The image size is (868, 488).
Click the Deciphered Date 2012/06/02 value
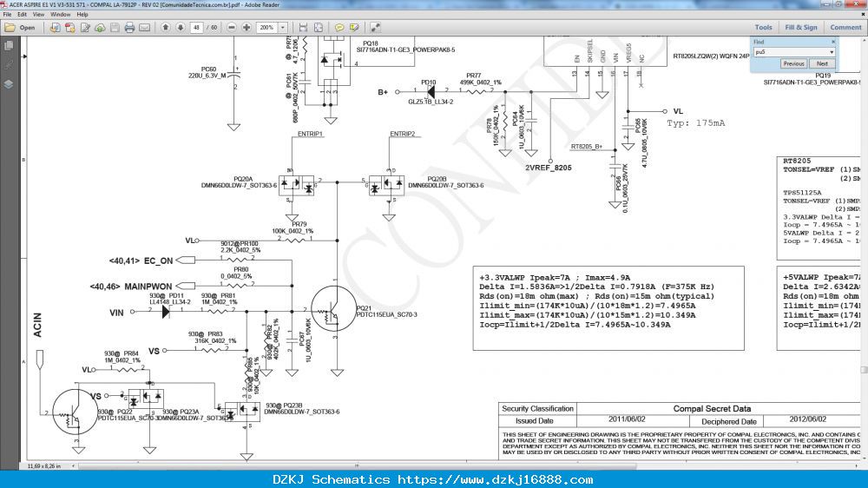tap(807, 419)
